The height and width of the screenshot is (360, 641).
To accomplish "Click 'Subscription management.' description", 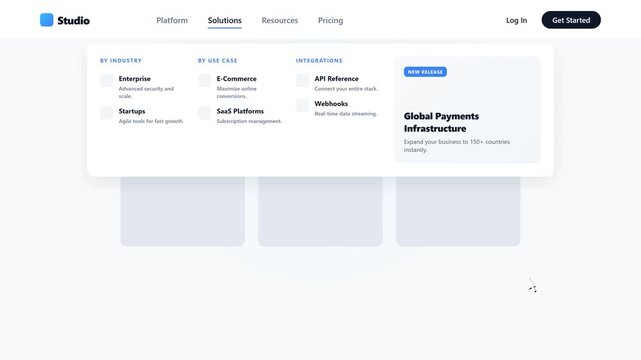I will tap(249, 121).
